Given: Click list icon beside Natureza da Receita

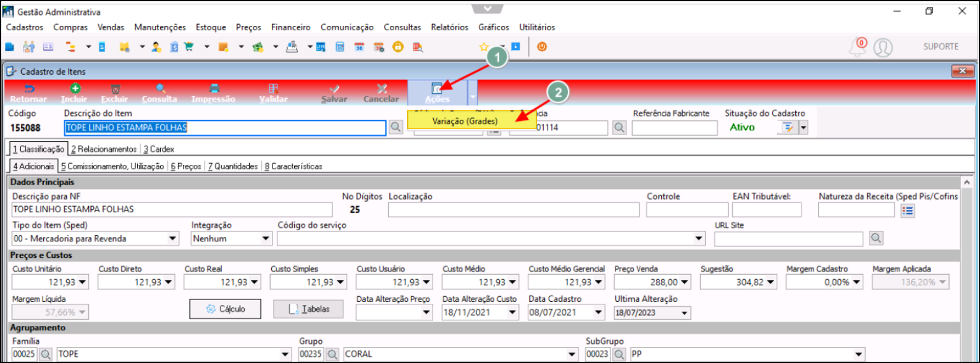Looking at the screenshot, I should (x=907, y=211).
